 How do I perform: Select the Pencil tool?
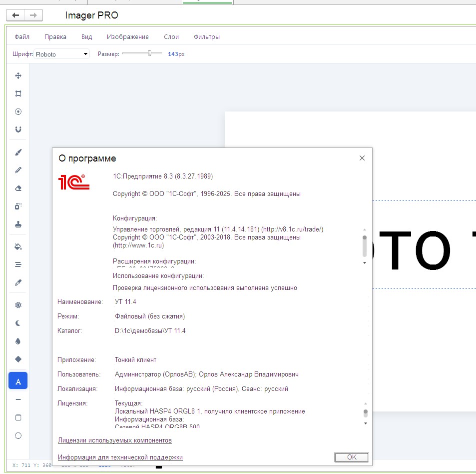coord(18,170)
